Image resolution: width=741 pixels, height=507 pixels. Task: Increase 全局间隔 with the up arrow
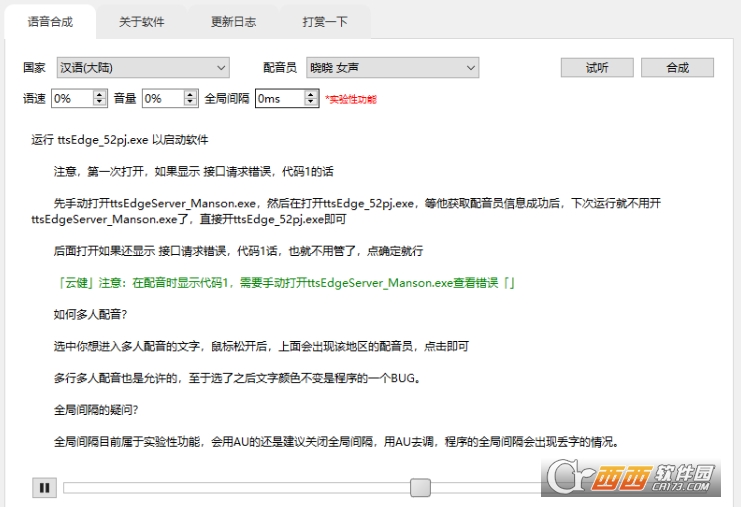tap(310, 95)
